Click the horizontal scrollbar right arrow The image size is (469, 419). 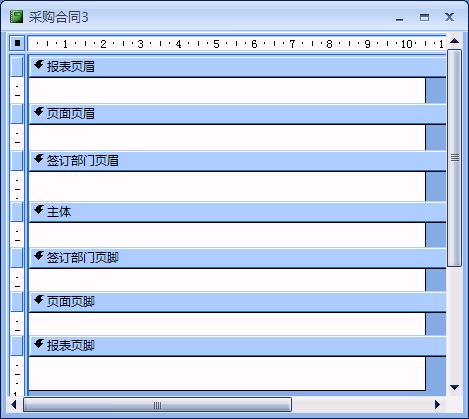(x=438, y=405)
